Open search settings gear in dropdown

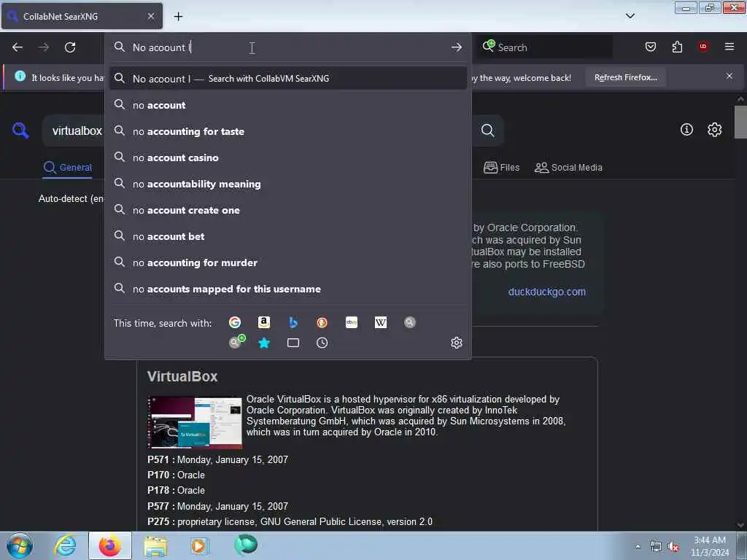click(x=457, y=343)
